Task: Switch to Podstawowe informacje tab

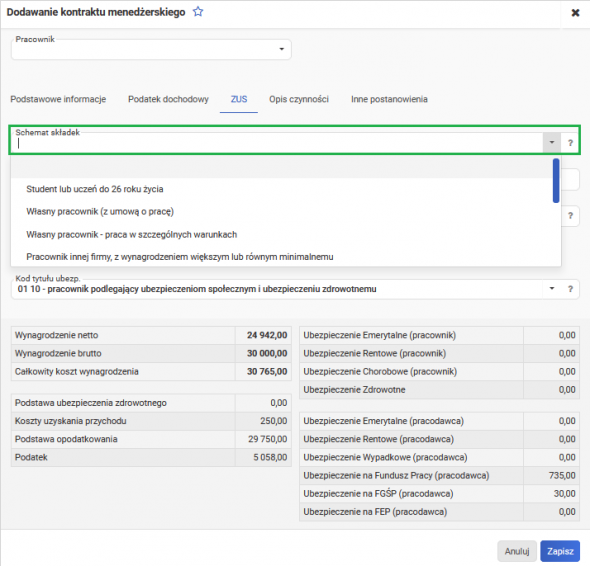Action: [58, 99]
